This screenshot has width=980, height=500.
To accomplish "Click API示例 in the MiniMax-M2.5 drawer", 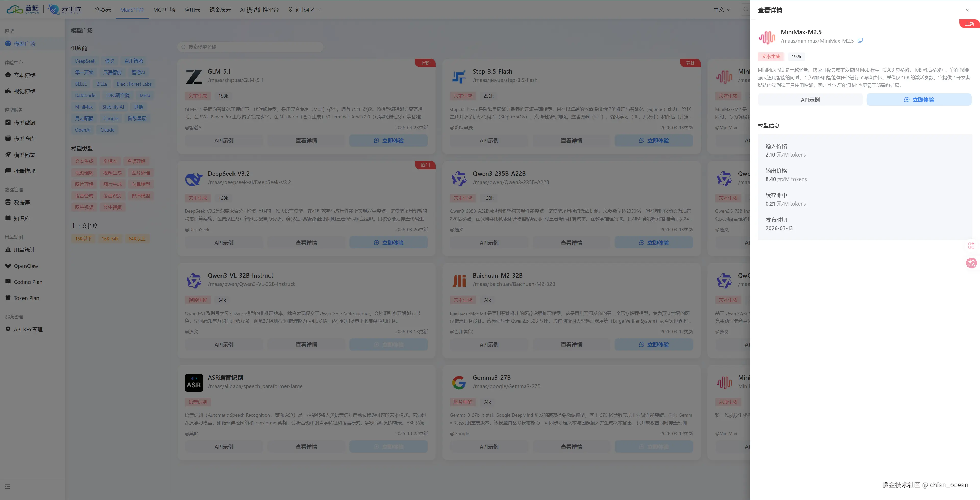I will point(810,100).
